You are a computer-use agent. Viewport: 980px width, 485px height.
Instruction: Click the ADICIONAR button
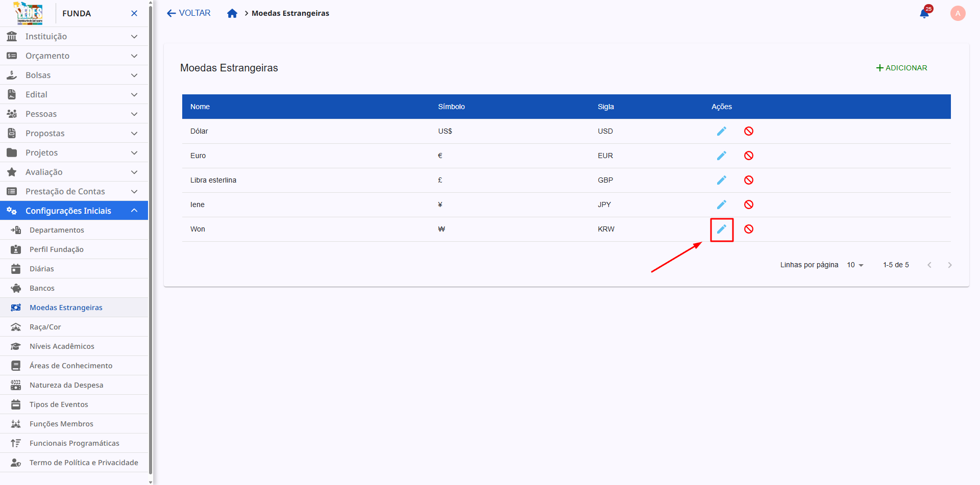pos(901,68)
